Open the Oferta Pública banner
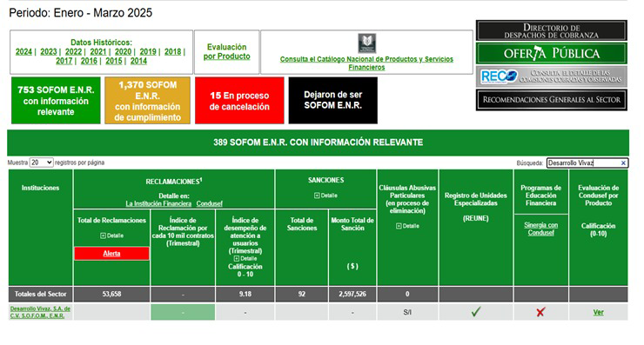The width and height of the screenshot is (644, 345). click(551, 53)
